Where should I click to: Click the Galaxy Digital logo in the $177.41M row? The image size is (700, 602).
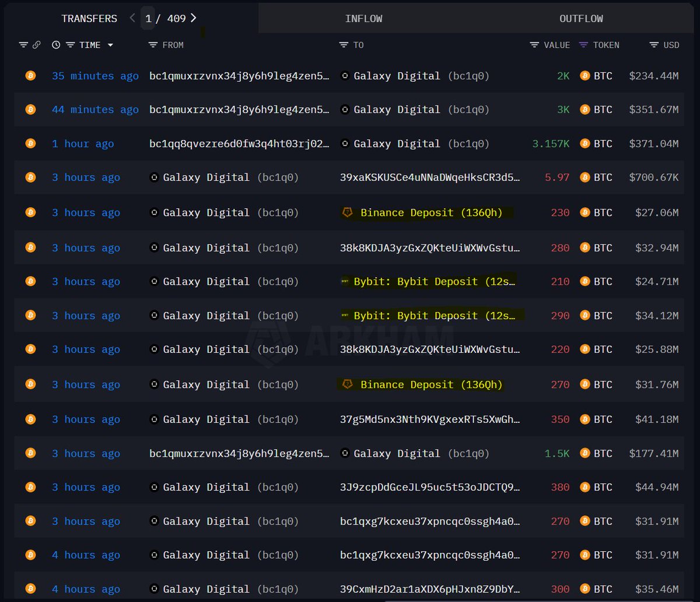tap(345, 453)
